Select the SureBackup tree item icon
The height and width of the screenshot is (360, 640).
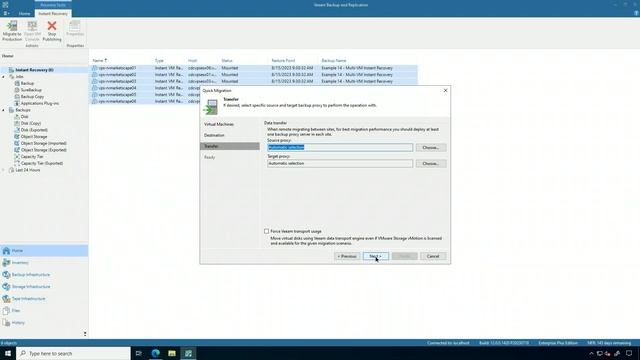(17, 90)
